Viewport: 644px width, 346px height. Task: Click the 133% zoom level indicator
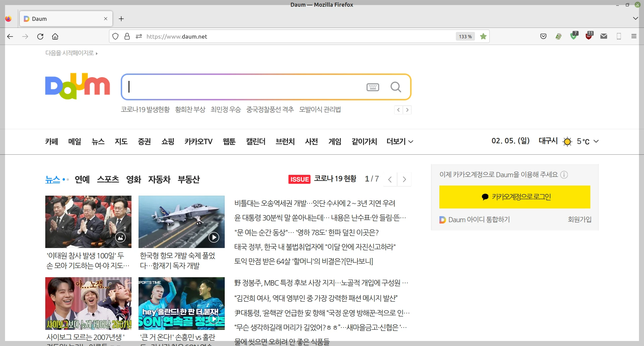[465, 37]
